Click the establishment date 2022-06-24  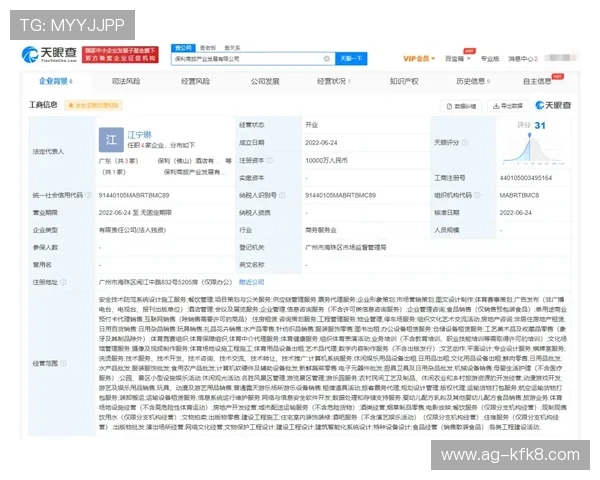click(321, 143)
